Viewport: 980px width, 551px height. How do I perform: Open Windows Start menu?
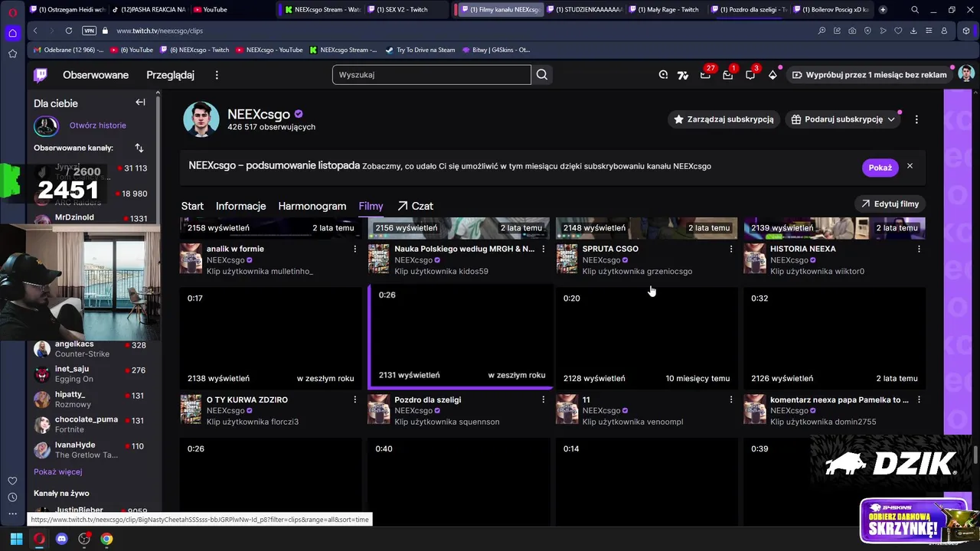[x=16, y=539]
